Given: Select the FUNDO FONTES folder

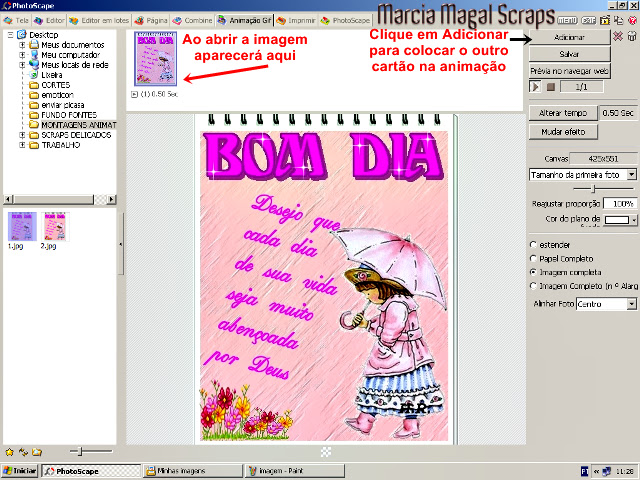Looking at the screenshot, I should tap(63, 115).
